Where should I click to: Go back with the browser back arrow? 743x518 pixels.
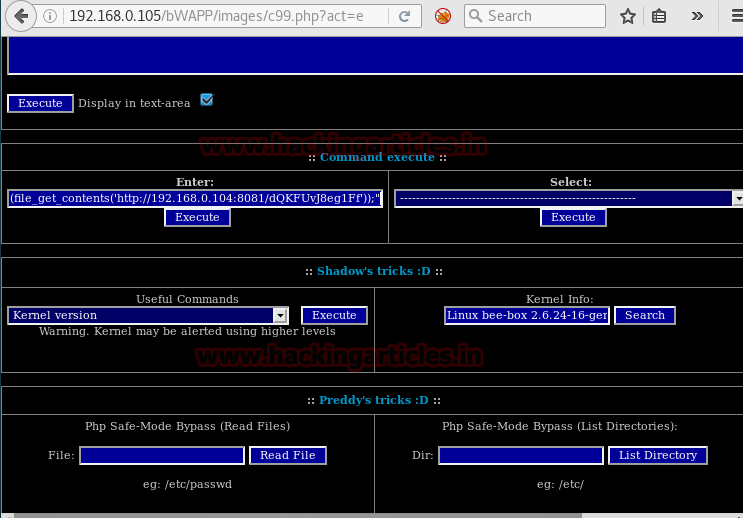[x=21, y=16]
